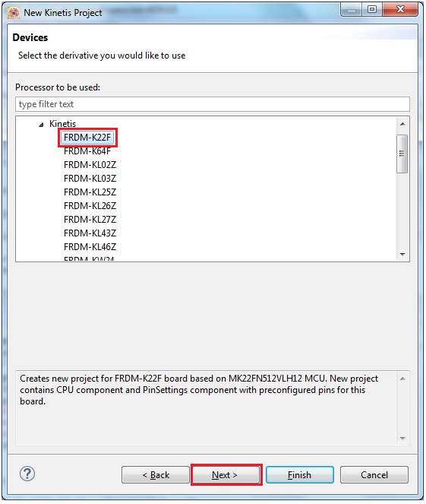This screenshot has height=504, width=426.
Task: Click Finish to create the project
Action: point(300,475)
